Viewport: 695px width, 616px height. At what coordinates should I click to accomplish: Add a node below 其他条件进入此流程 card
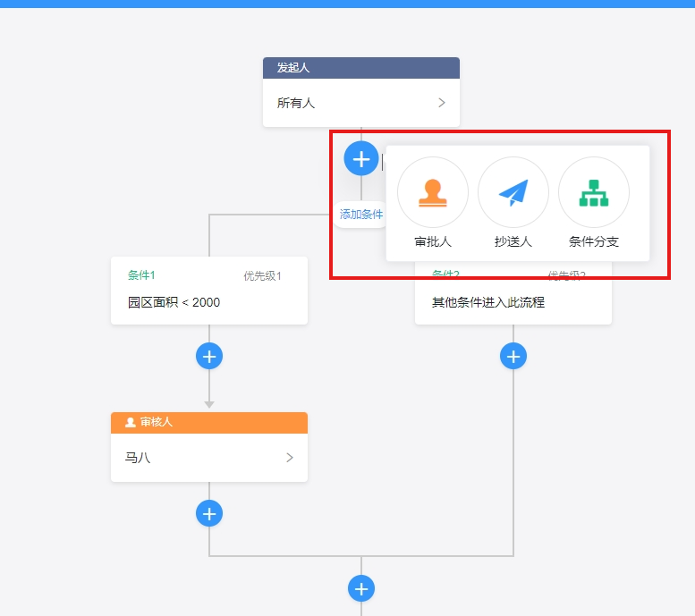pyautogui.click(x=513, y=356)
